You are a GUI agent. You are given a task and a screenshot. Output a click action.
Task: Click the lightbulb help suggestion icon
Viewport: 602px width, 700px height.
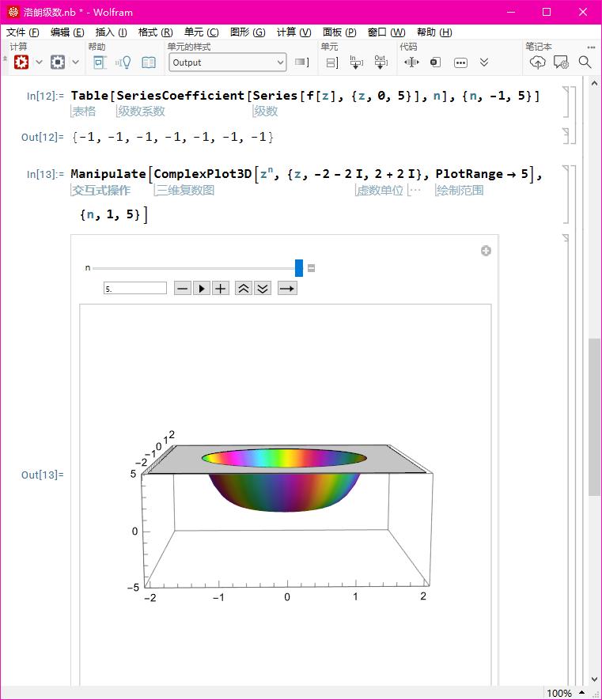(x=123, y=62)
